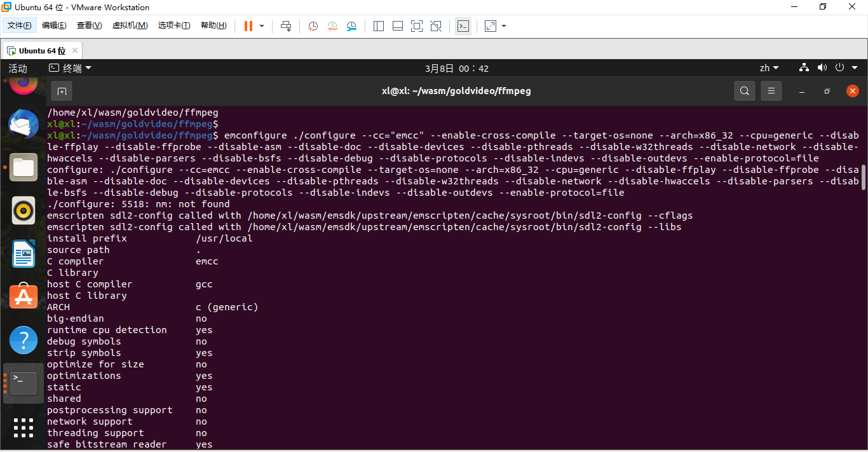This screenshot has width=868, height=452.
Task: Open the power system menu icon
Action: click(839, 67)
